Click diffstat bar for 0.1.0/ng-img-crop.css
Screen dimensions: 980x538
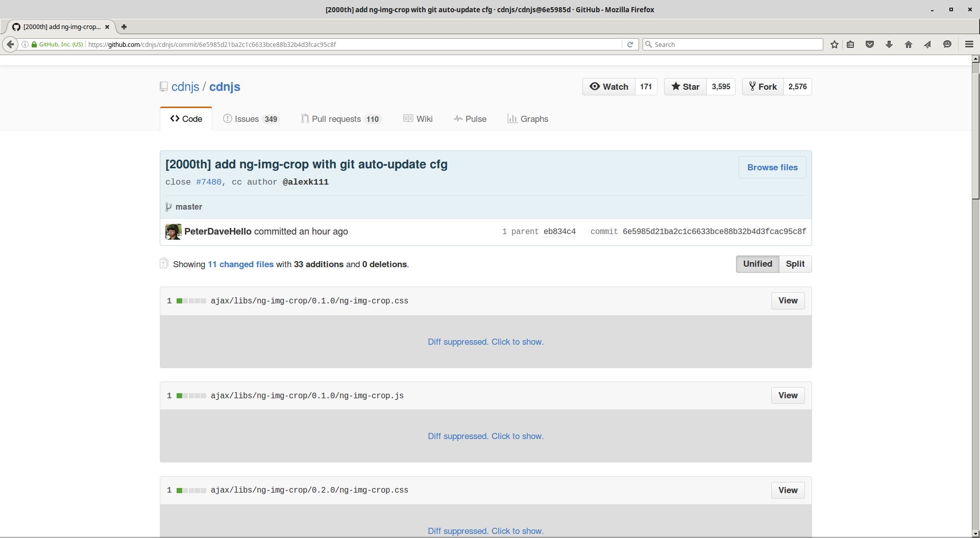[x=191, y=301]
